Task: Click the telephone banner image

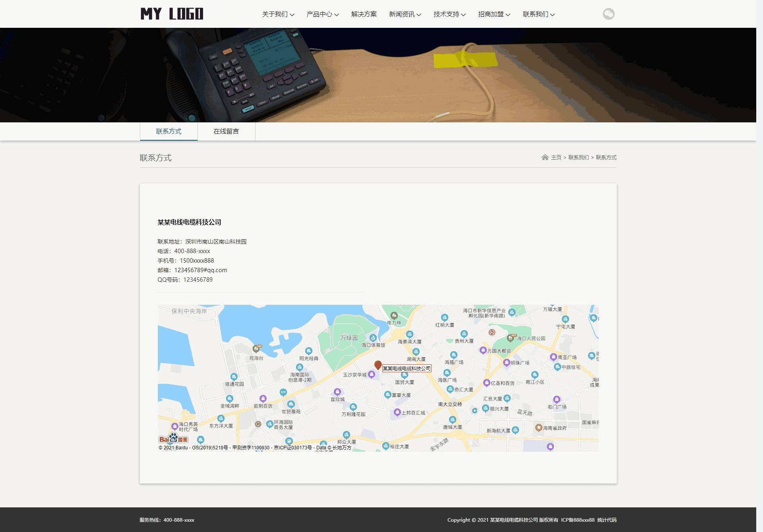Action: [378, 75]
